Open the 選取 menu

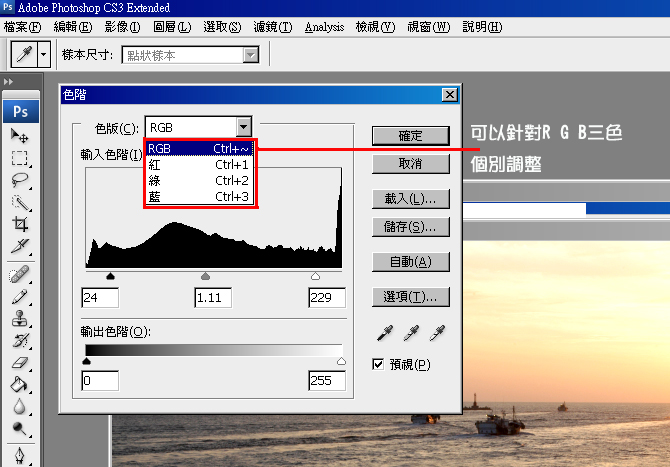pyautogui.click(x=222, y=27)
